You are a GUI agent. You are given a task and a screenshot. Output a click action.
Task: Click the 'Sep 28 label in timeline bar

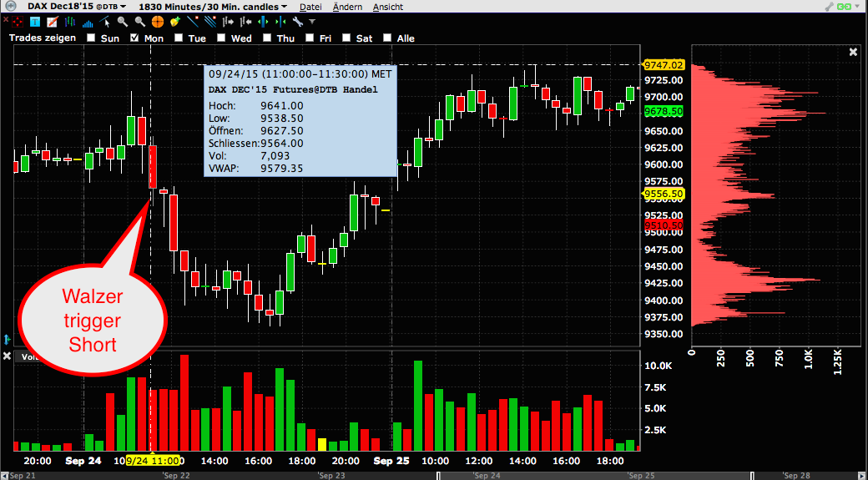pyautogui.click(x=796, y=476)
